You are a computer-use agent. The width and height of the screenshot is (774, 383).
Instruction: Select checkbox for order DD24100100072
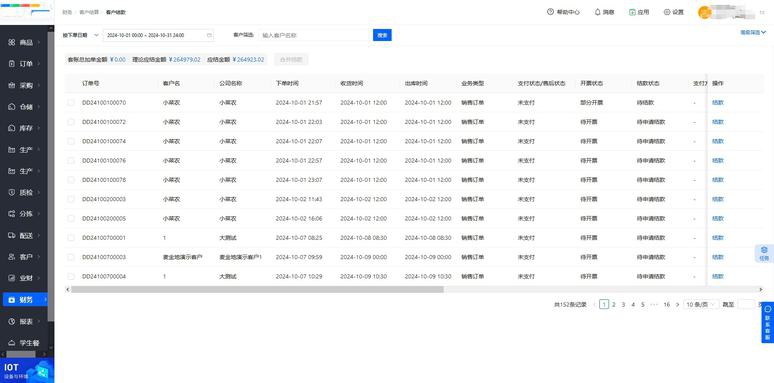71,122
